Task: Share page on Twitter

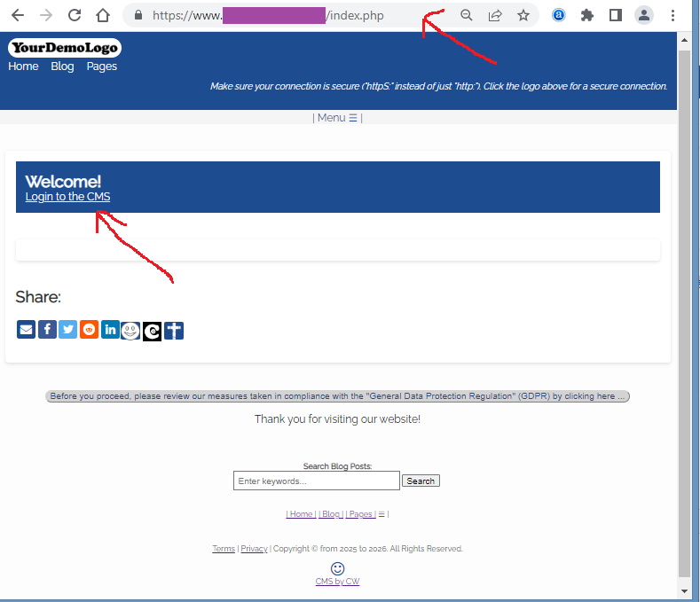Action: pyautogui.click(x=67, y=330)
